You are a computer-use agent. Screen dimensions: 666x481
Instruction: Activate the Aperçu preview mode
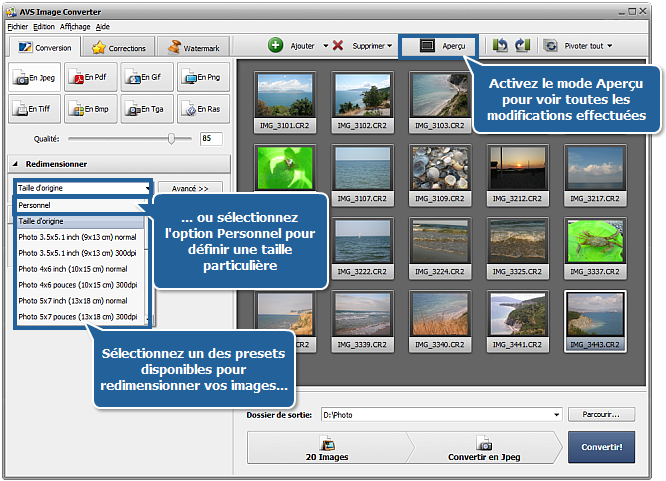point(439,46)
